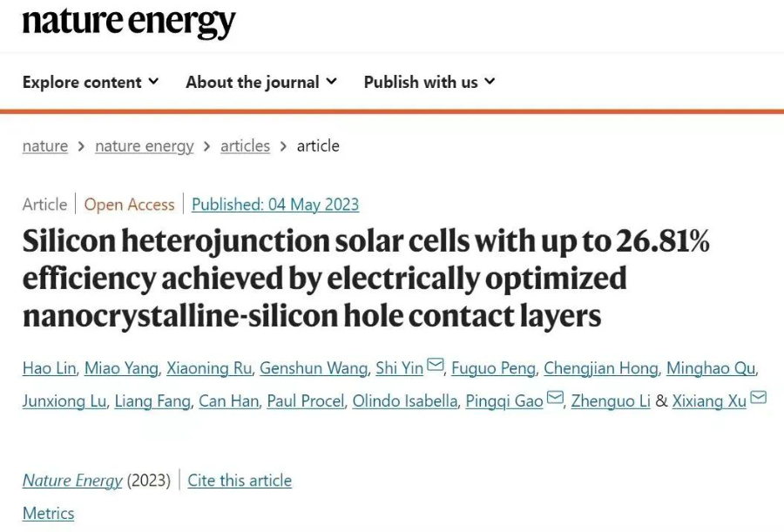
Task: View author Zhenguo Li's details
Action: point(608,401)
